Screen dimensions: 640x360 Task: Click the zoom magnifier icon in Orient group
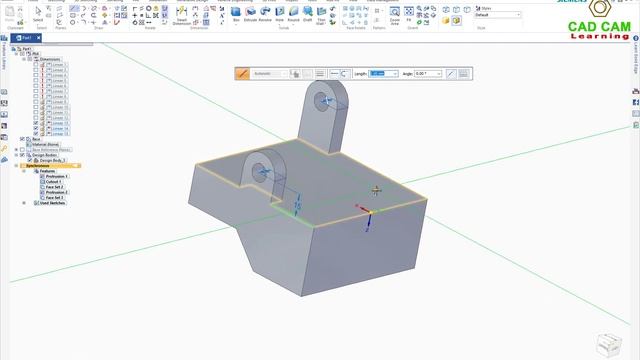tap(419, 9)
